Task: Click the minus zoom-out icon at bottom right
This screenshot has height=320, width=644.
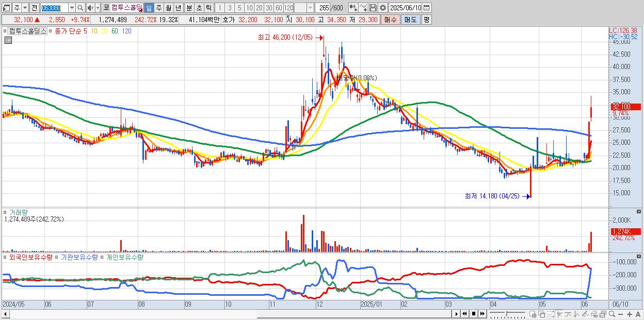Action: [621, 314]
